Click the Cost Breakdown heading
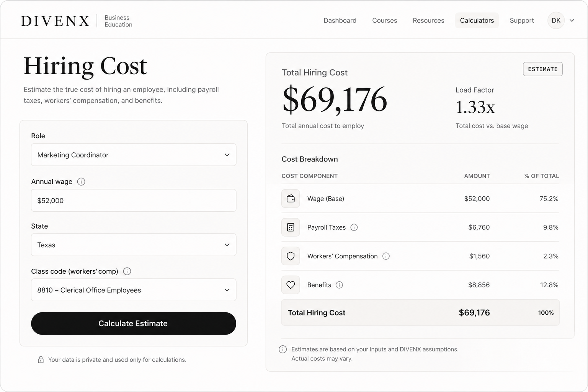This screenshot has width=588, height=392. click(x=310, y=159)
